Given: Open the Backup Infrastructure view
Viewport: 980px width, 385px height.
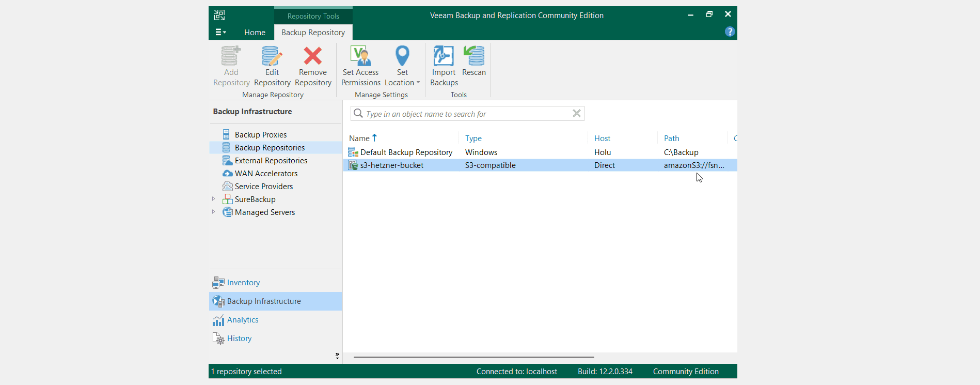Looking at the screenshot, I should point(275,301).
